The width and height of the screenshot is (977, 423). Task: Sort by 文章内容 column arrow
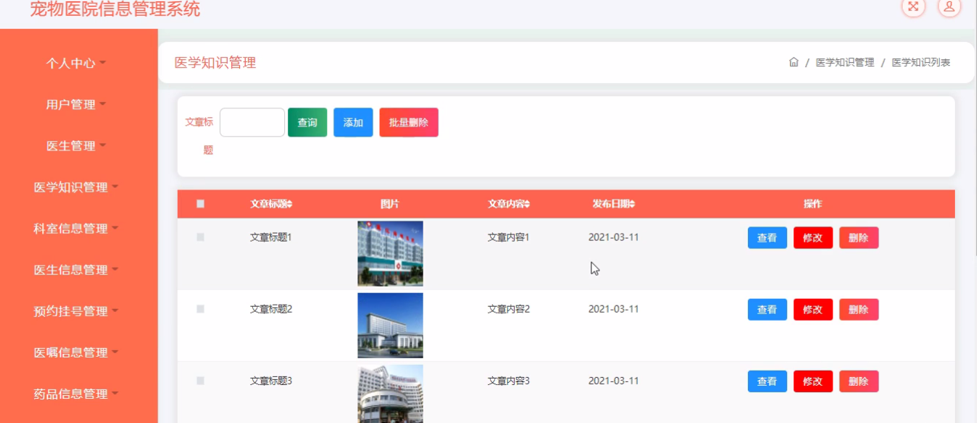pyautogui.click(x=528, y=204)
